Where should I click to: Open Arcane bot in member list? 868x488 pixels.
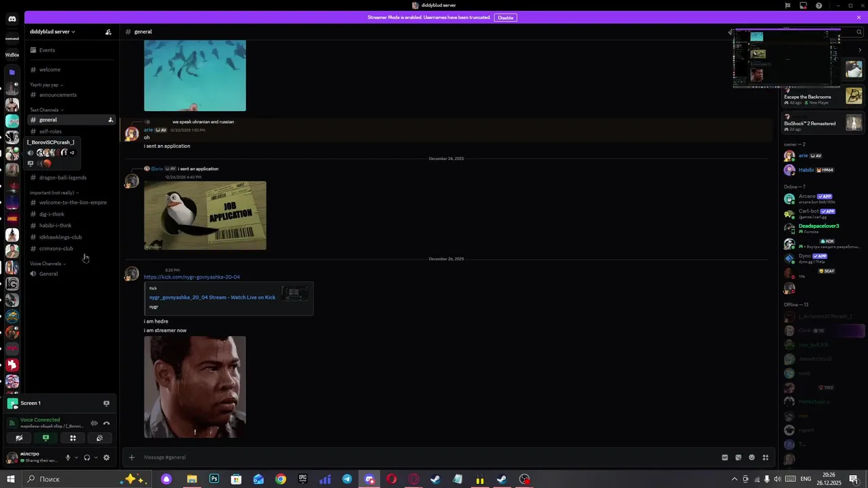(823, 199)
